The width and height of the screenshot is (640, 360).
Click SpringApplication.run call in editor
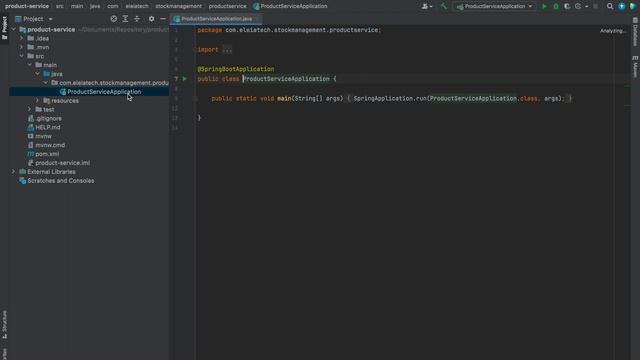coord(390,98)
